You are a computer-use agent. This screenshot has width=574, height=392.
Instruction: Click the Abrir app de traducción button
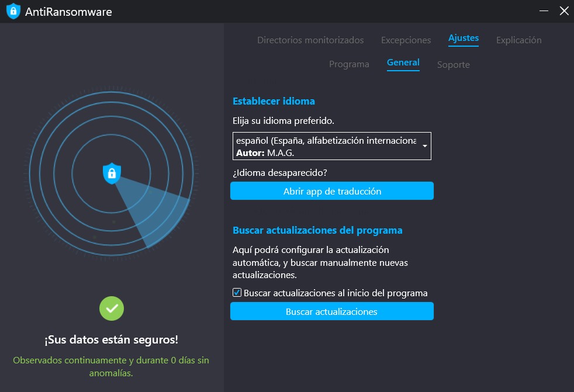click(x=331, y=190)
